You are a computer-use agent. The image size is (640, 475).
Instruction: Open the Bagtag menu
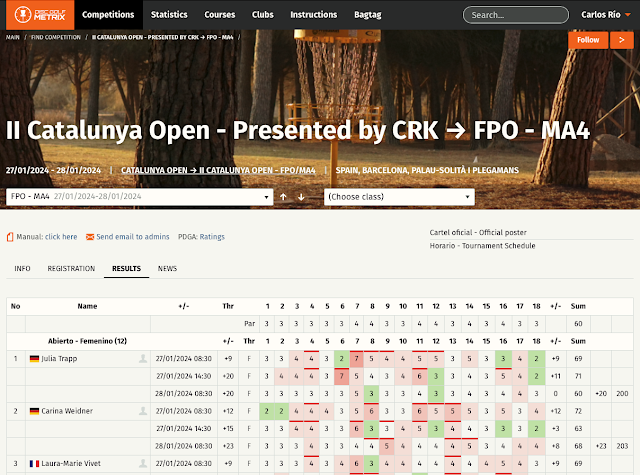[x=367, y=15]
